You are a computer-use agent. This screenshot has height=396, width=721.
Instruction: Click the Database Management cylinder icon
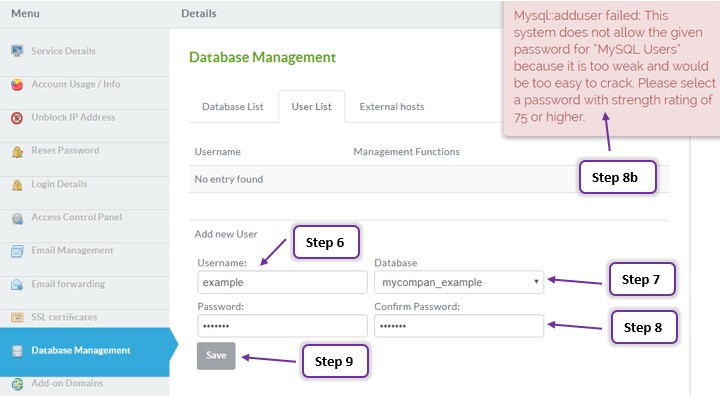(x=17, y=351)
